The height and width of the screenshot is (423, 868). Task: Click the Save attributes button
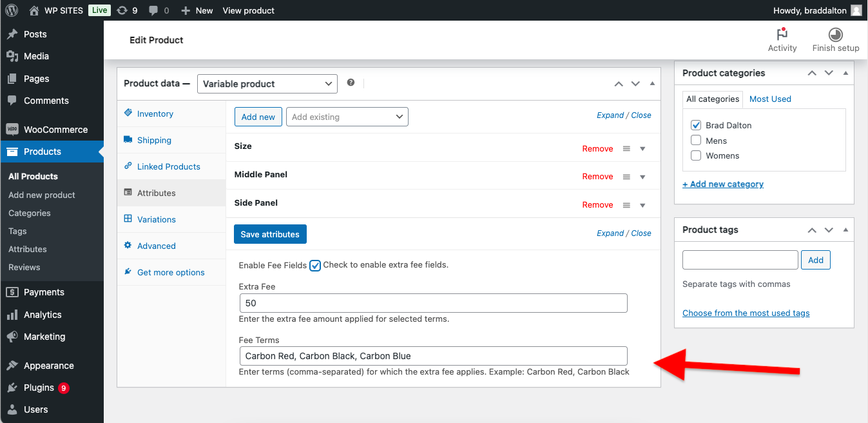(270, 234)
